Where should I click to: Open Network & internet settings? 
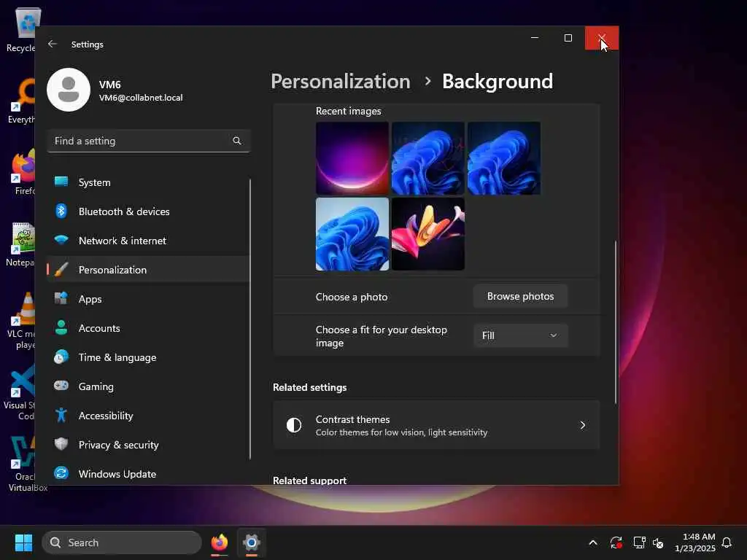[x=148, y=241]
